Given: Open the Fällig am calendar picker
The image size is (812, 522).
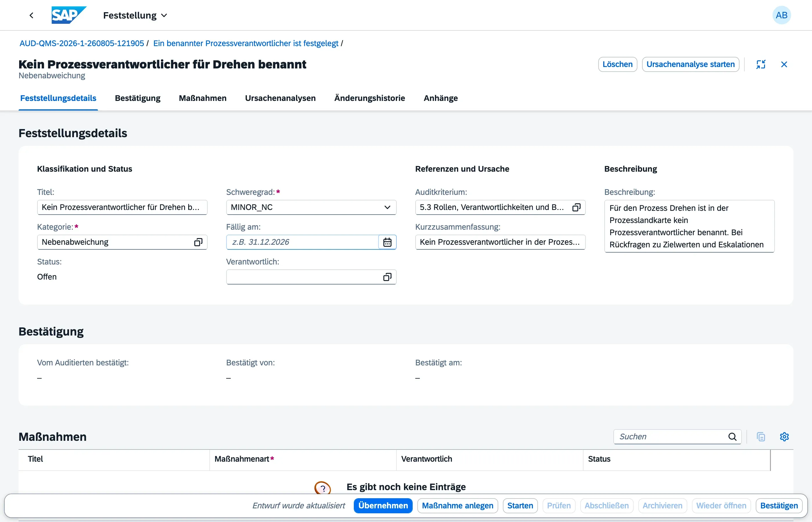Looking at the screenshot, I should (387, 242).
